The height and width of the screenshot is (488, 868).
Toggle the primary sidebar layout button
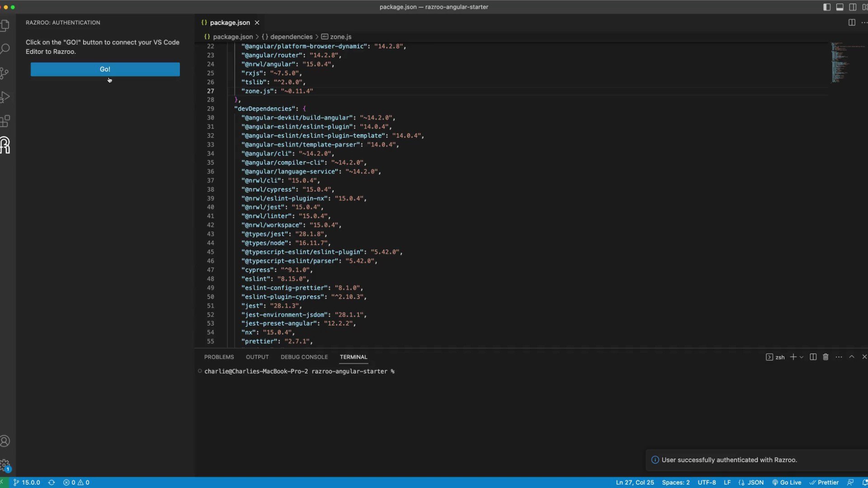click(x=827, y=7)
